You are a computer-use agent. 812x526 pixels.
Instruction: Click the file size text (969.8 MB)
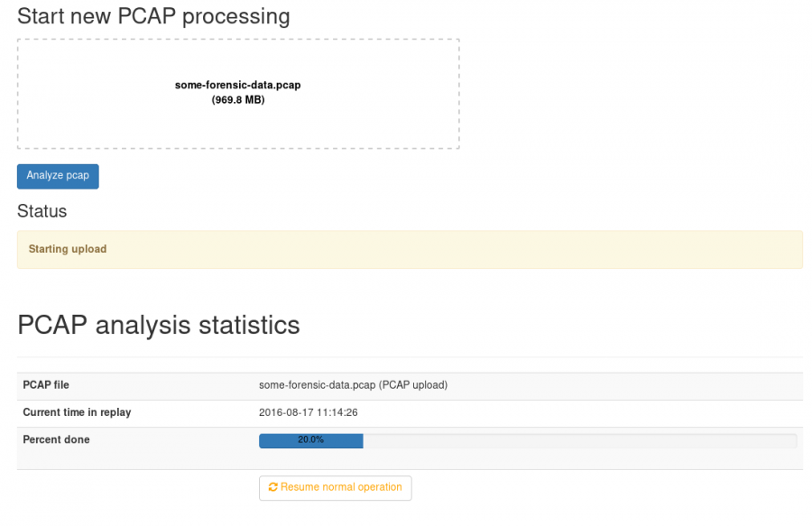237,99
